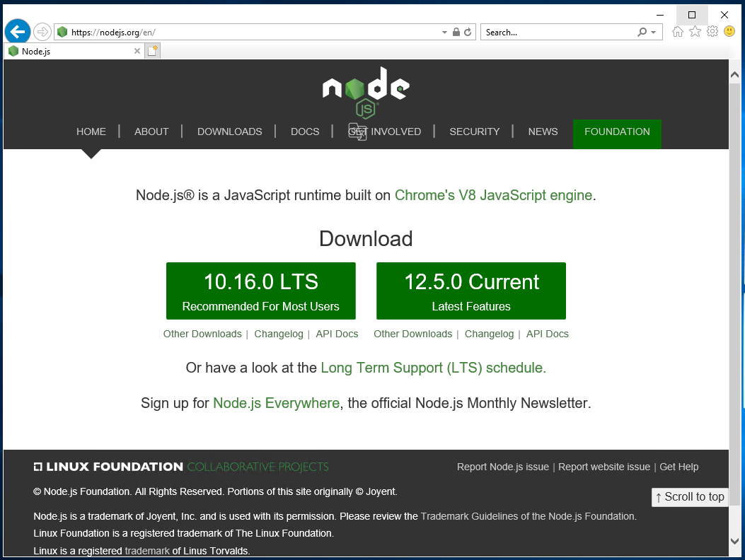Viewport: 745px width, 560px height.
Task: Open API Docs under 12.5.0 Current
Action: 548,334
